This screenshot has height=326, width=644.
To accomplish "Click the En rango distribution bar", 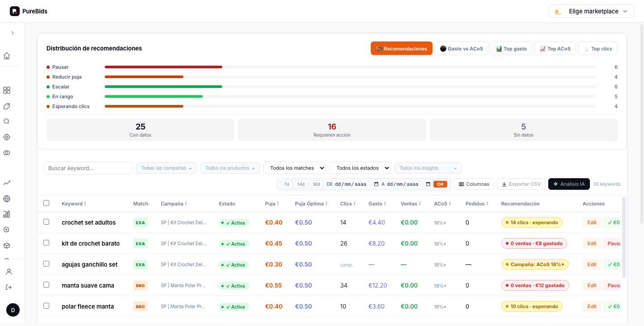I will [153, 96].
